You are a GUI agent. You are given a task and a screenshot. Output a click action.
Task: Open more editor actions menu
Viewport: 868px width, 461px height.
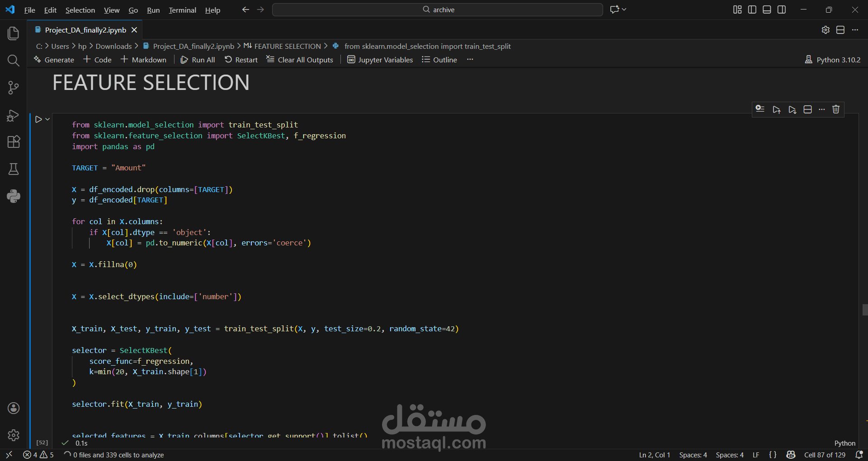pos(855,30)
